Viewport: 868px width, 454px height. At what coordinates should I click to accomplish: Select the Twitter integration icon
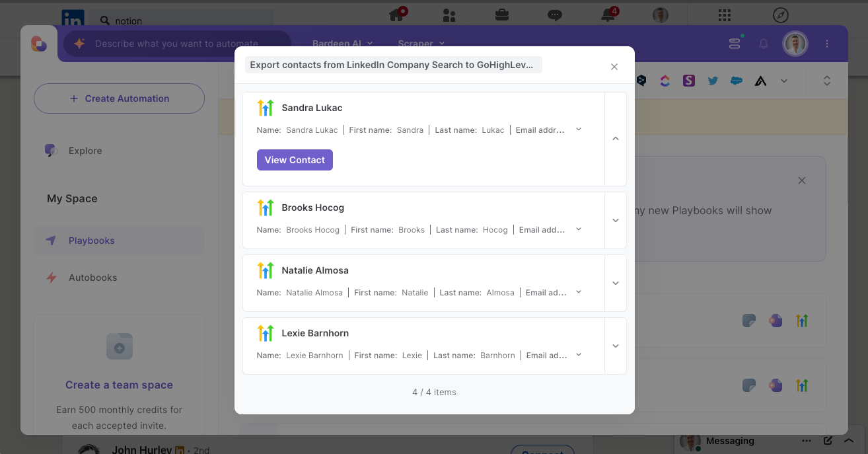(x=713, y=81)
